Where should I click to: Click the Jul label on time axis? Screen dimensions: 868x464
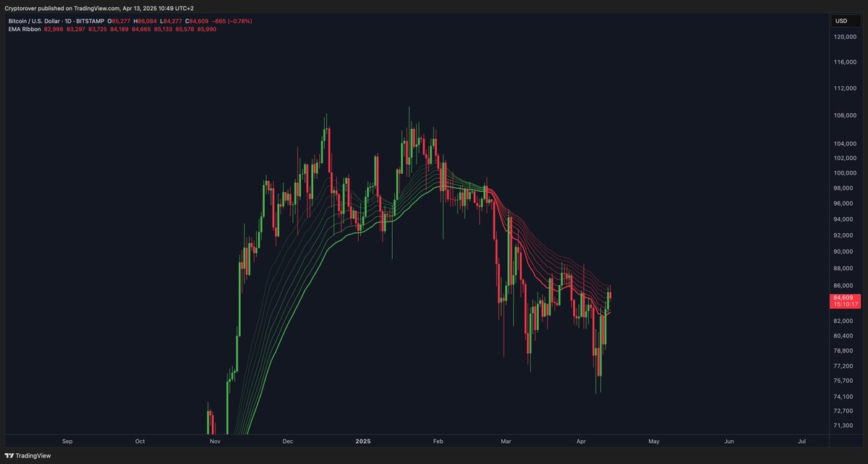coord(802,441)
